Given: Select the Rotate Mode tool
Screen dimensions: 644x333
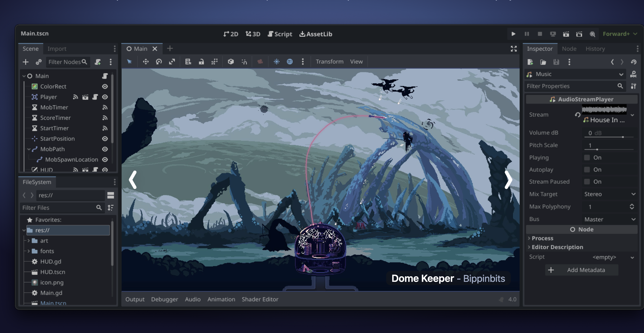Looking at the screenshot, I should (x=159, y=61).
